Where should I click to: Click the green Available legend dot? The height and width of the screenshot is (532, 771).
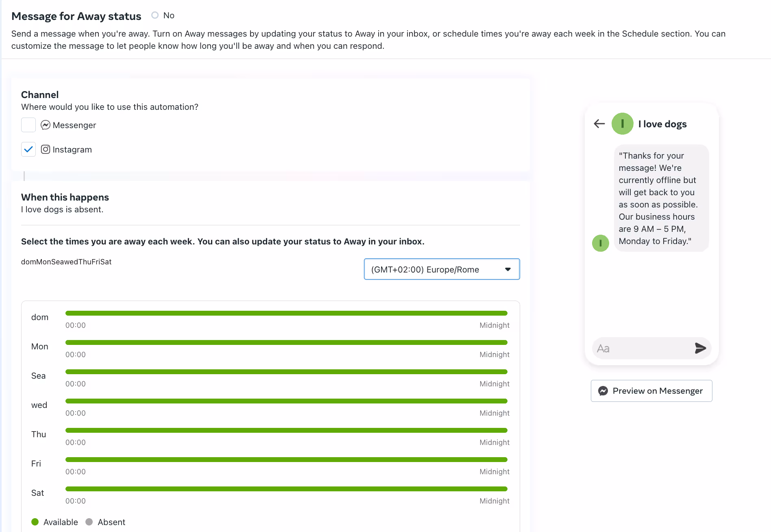tap(35, 521)
